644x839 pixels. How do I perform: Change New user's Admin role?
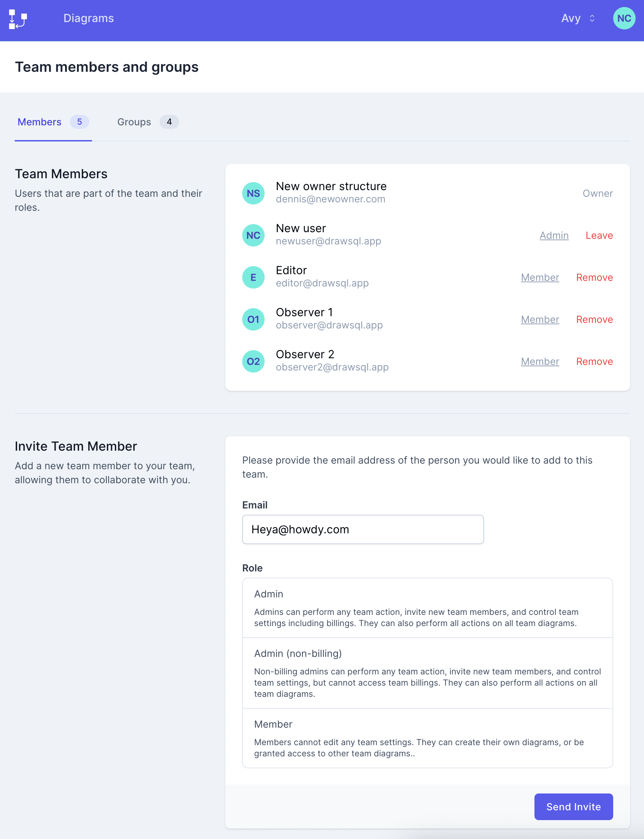[554, 235]
